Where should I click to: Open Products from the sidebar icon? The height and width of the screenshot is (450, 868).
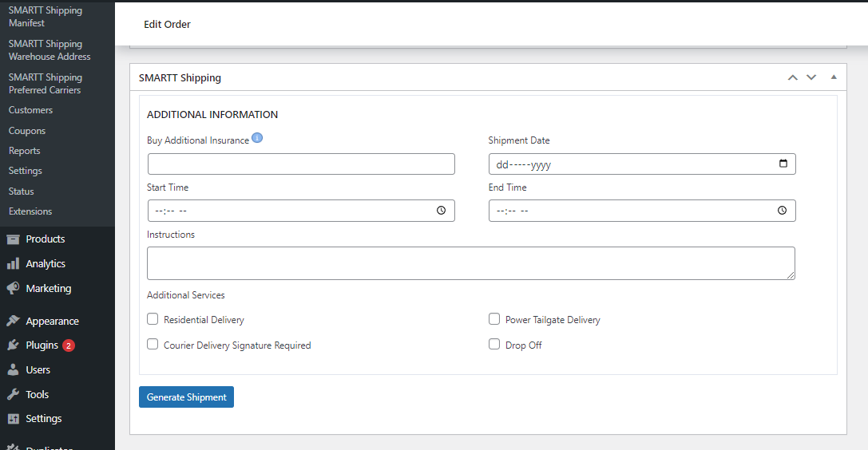(13, 239)
